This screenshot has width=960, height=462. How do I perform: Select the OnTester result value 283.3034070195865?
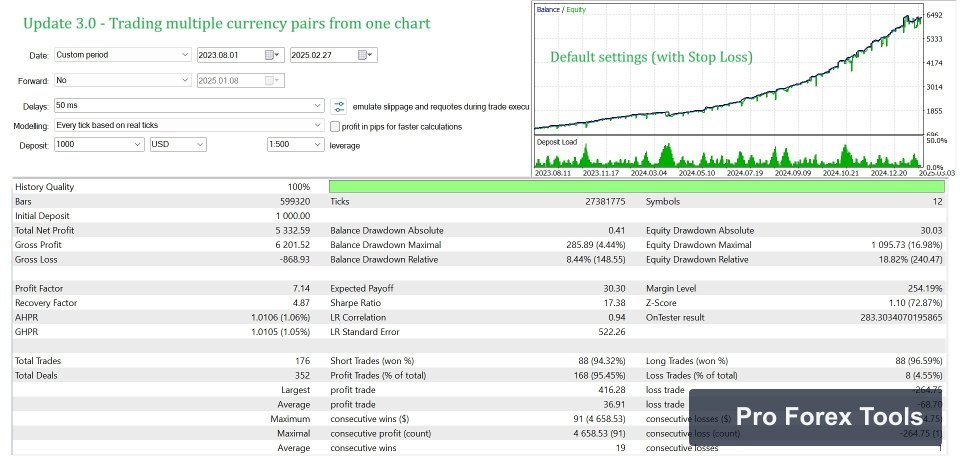click(x=902, y=318)
